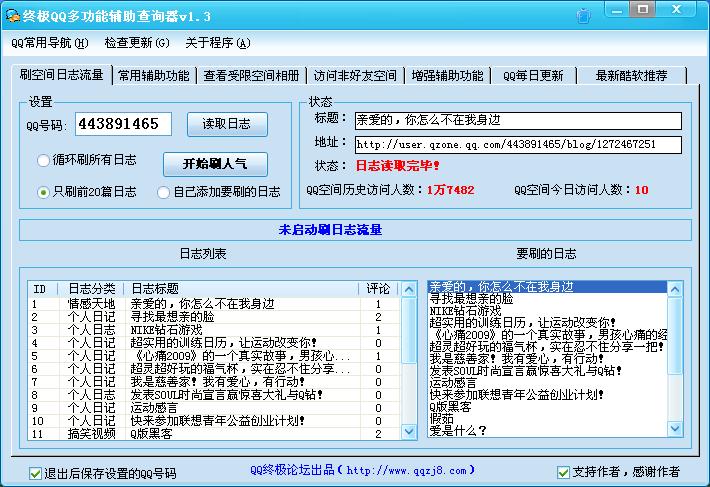Click down arrow of 日志列表 scrollbar
Screen dimensions: 710x487
409,431
